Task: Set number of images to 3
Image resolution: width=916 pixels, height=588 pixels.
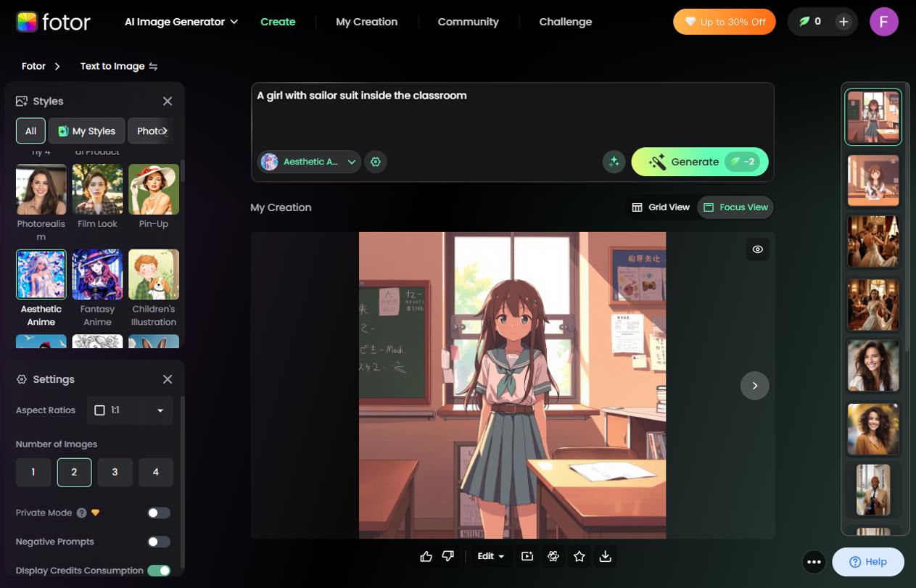Action: point(115,472)
